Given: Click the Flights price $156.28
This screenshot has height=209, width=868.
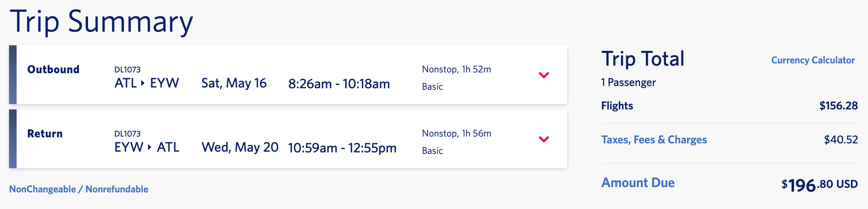Looking at the screenshot, I should [838, 106].
